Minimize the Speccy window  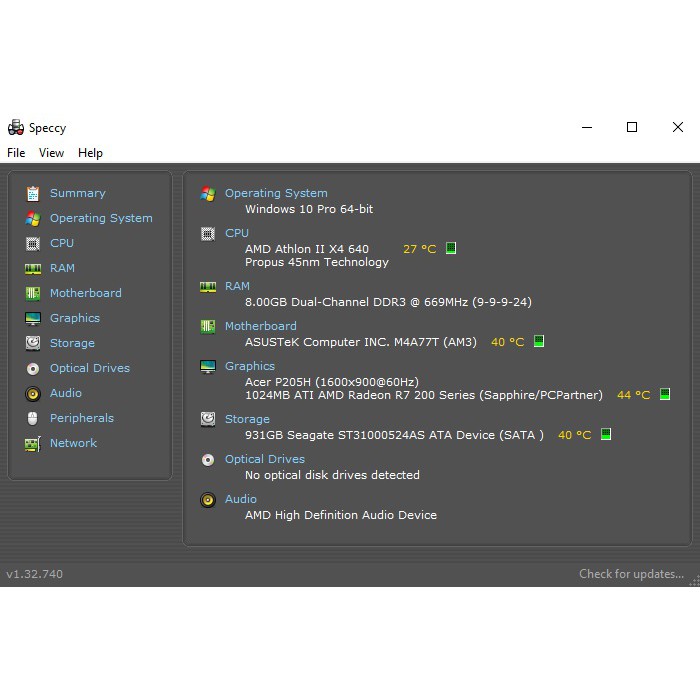tap(587, 127)
